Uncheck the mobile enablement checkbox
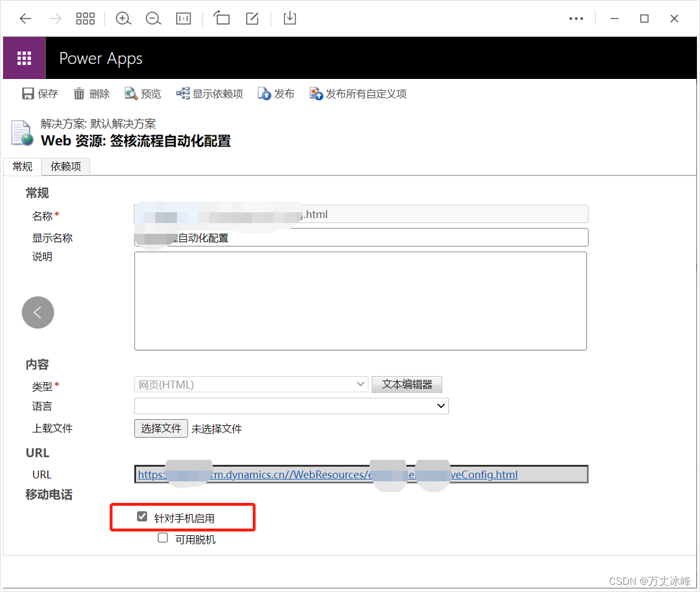Image resolution: width=700 pixels, height=592 pixels. pyautogui.click(x=142, y=515)
